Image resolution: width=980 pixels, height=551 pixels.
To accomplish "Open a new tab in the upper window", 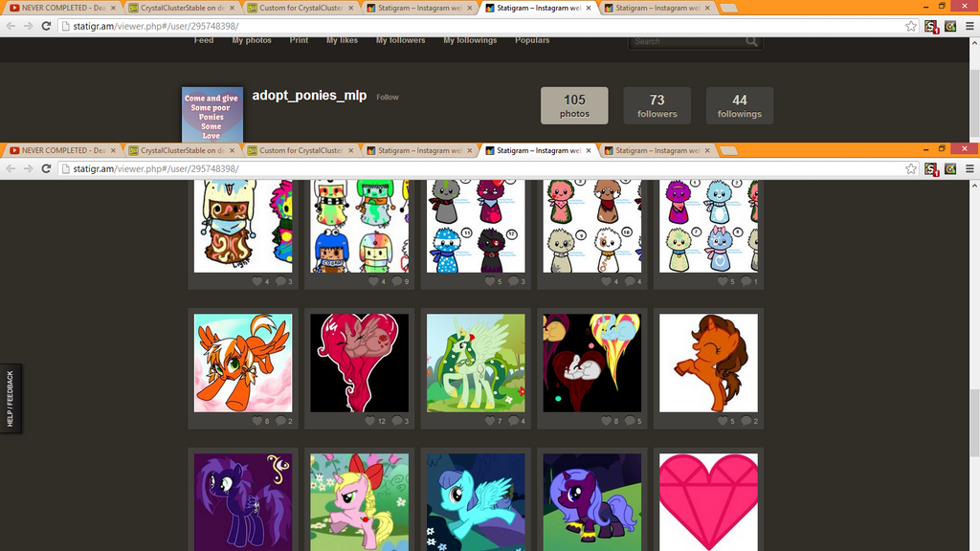I will tap(728, 8).
